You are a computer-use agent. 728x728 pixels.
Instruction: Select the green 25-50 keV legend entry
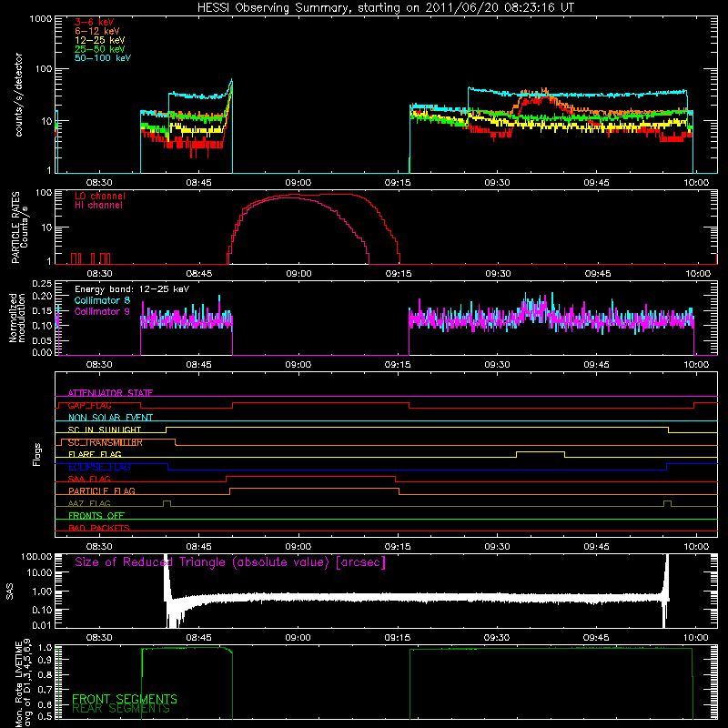click(x=100, y=49)
